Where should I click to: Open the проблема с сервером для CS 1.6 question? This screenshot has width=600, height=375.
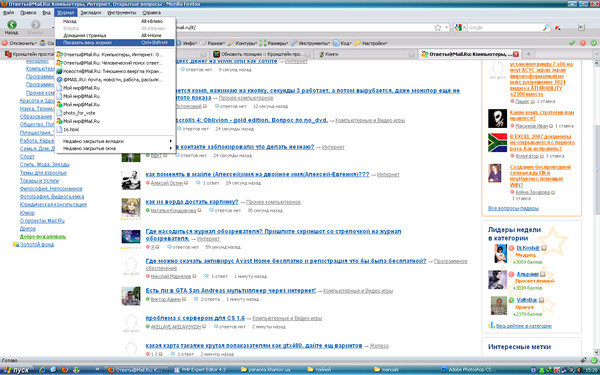195,318
